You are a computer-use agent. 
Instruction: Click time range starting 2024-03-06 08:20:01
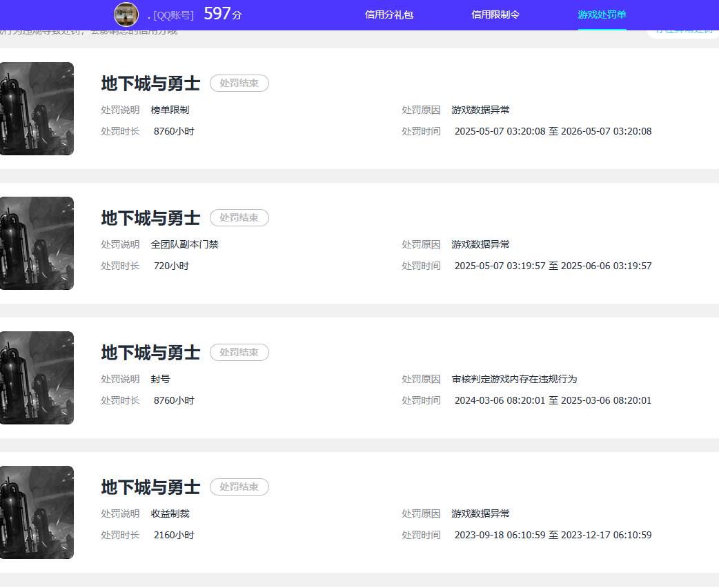(x=553, y=400)
